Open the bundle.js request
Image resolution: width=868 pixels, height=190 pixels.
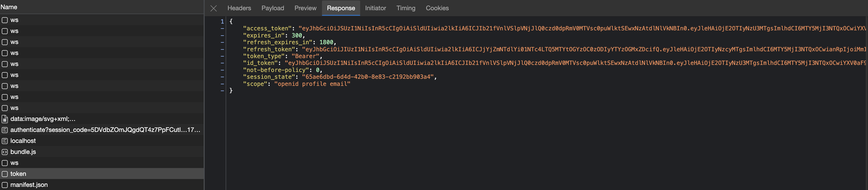point(23,152)
